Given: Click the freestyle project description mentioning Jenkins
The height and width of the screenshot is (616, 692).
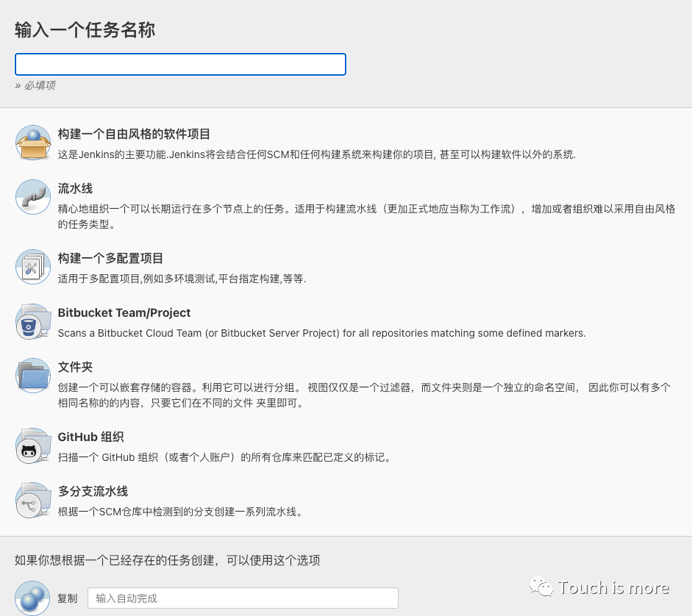Looking at the screenshot, I should tap(317, 154).
